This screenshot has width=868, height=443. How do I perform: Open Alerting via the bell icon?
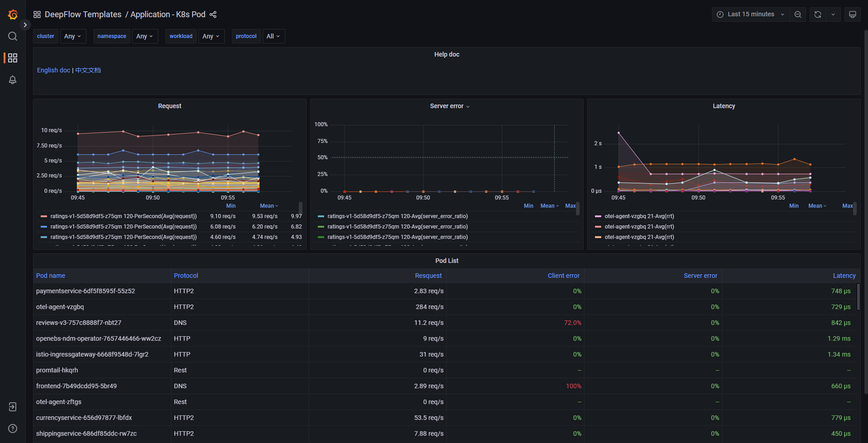[12, 80]
